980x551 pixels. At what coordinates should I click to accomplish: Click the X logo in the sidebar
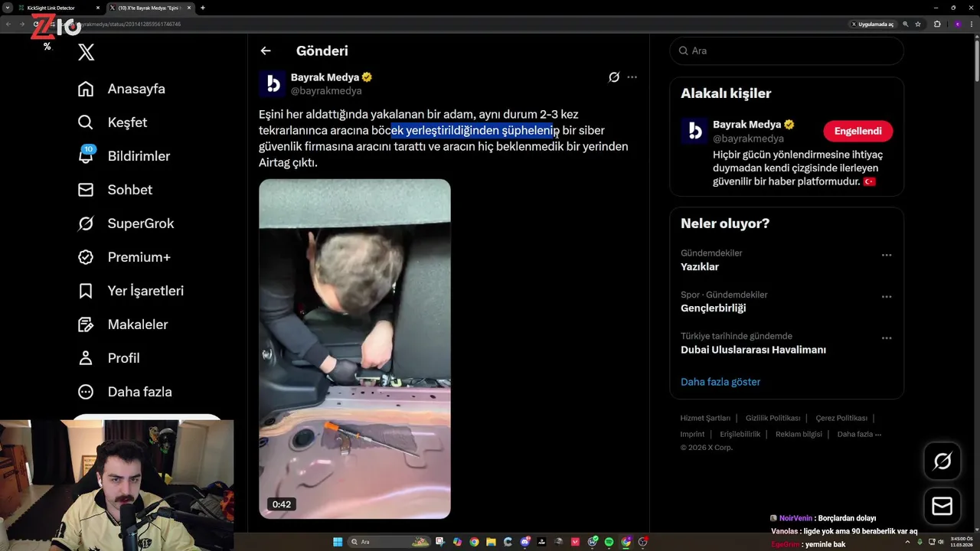point(86,52)
